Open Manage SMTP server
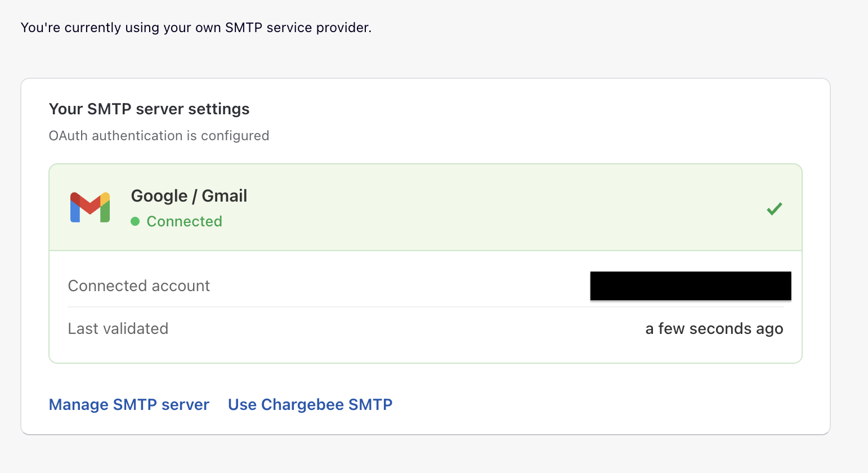Viewport: 868px width, 473px height. point(129,404)
